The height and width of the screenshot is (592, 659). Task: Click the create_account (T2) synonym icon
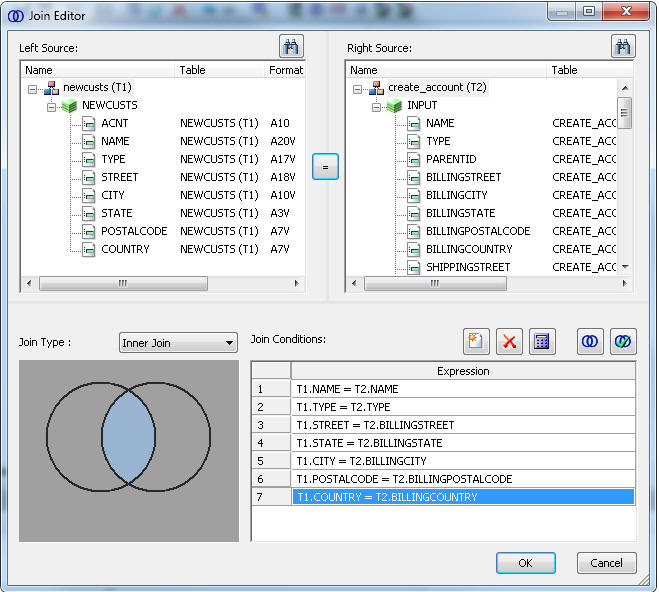[376, 88]
